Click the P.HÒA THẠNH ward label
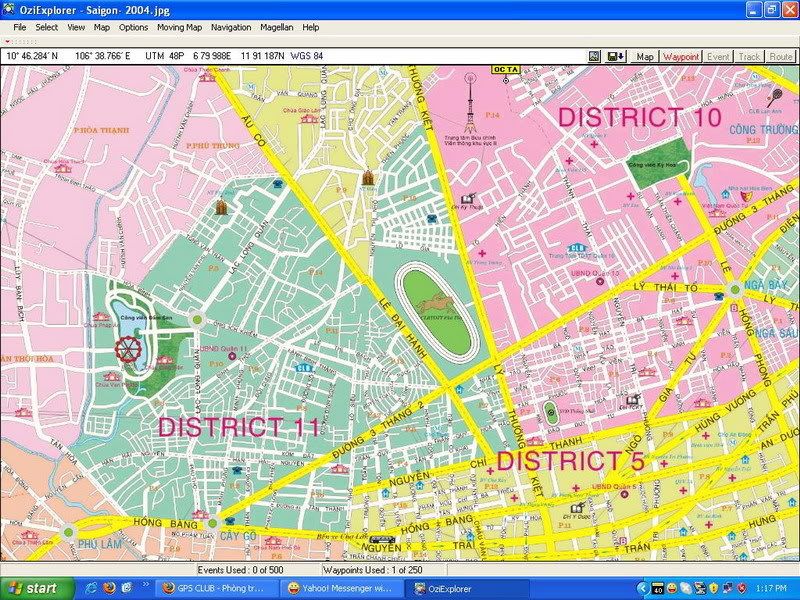 101,130
